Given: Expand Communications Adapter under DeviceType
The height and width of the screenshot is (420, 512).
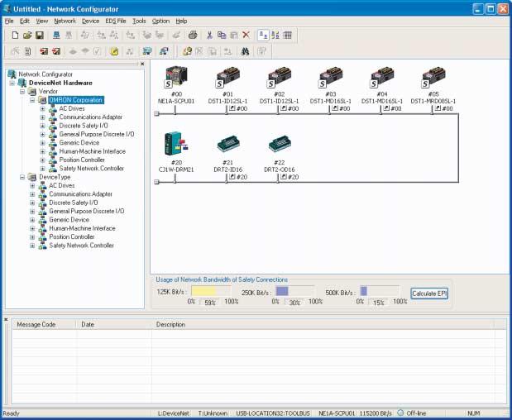Looking at the screenshot, I should coord(32,194).
